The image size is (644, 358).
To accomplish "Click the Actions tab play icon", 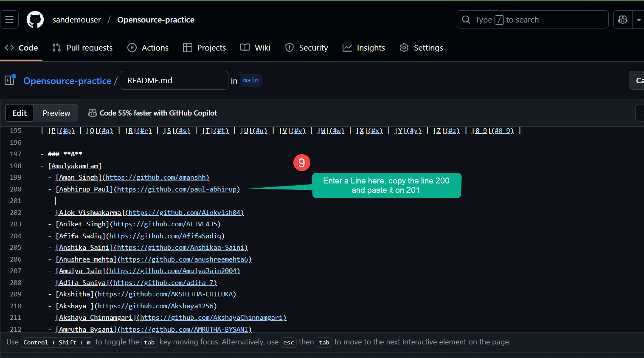I will pos(132,48).
